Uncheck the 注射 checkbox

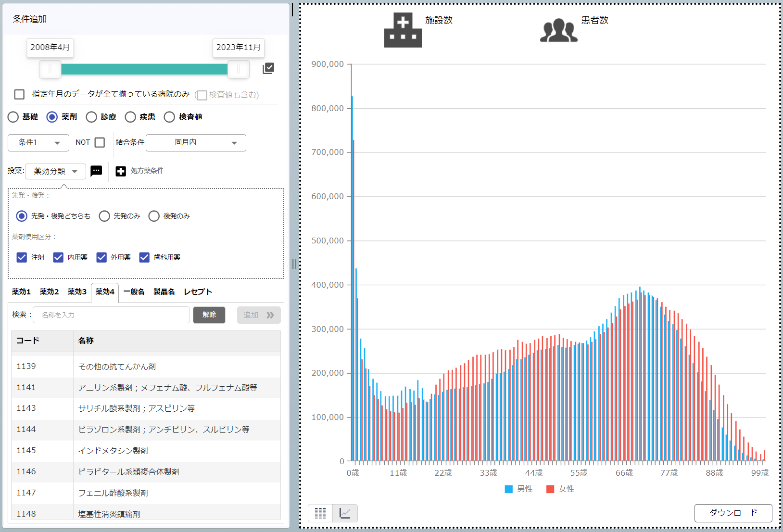coord(22,257)
